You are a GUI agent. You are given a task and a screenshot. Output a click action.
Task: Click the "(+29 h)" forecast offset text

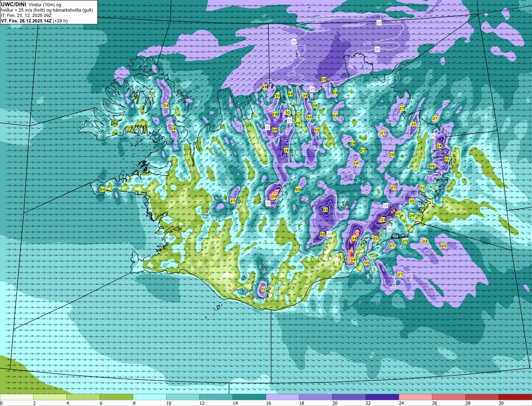click(60, 21)
